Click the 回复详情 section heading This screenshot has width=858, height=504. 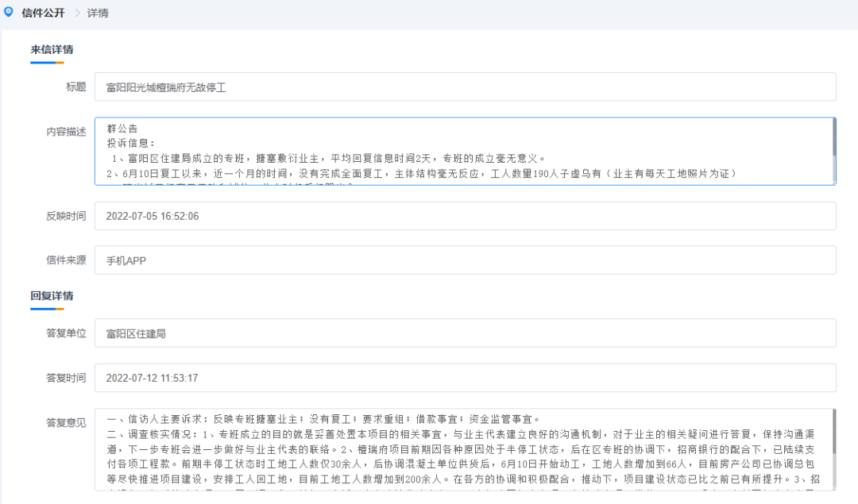(x=52, y=296)
